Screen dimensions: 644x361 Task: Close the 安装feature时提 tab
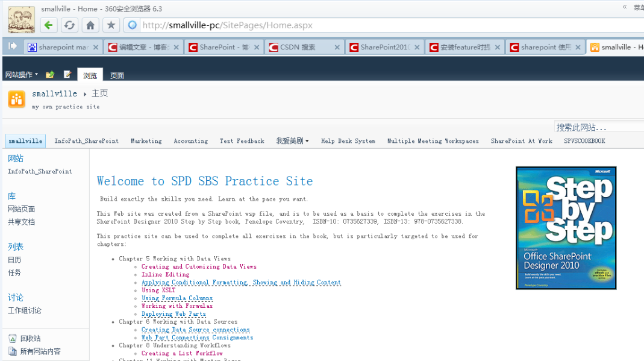(498, 47)
